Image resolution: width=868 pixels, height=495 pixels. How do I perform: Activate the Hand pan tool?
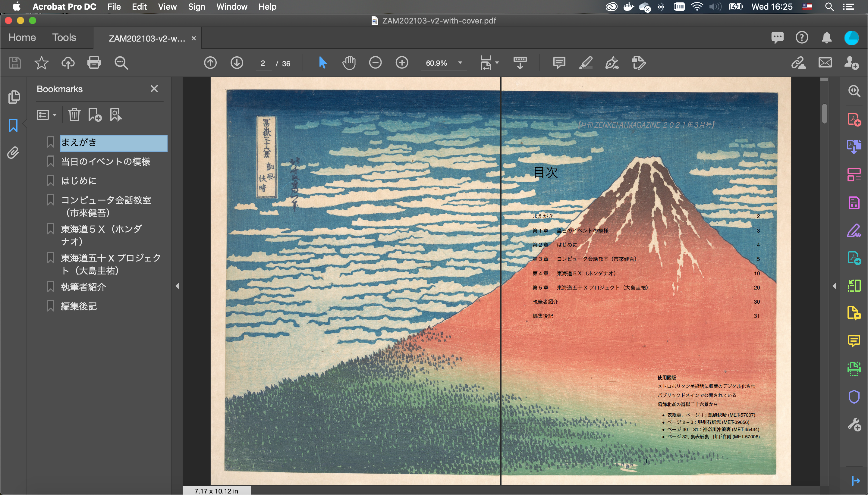click(x=349, y=63)
